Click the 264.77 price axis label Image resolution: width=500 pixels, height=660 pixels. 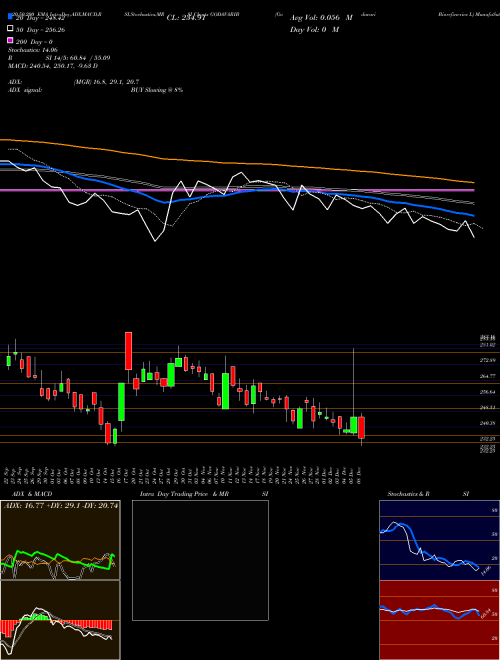tap(487, 376)
